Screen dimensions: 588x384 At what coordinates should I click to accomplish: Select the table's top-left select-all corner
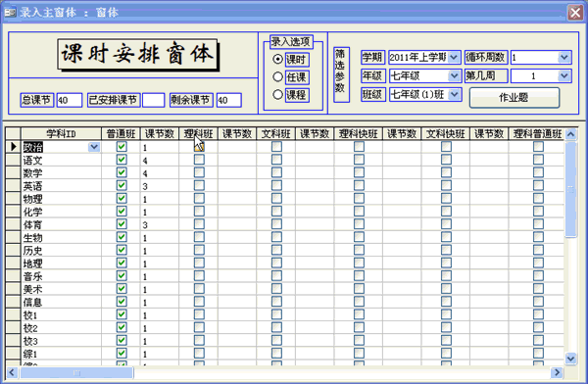[x=13, y=134]
